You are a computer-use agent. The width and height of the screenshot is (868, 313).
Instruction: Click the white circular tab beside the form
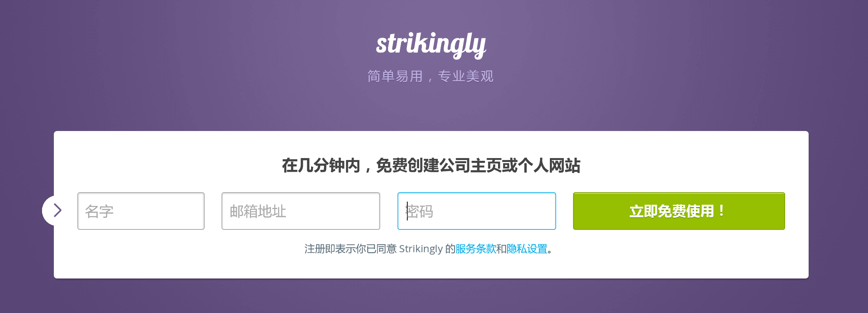(48, 211)
